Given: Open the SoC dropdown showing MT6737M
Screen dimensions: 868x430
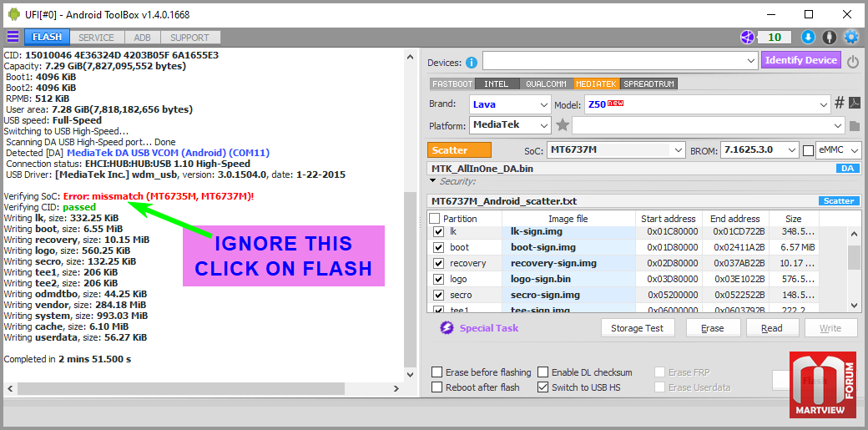Looking at the screenshot, I should 616,149.
